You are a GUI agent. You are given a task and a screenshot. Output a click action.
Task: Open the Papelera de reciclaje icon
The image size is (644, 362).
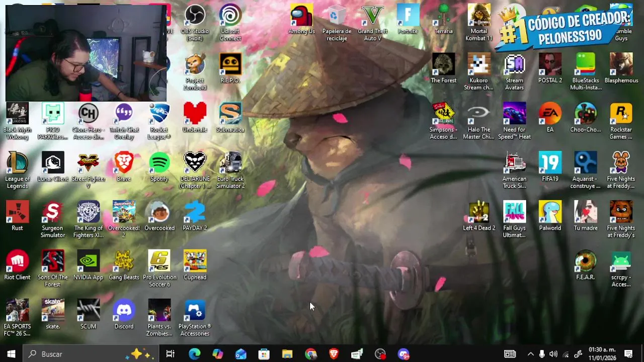(337, 23)
